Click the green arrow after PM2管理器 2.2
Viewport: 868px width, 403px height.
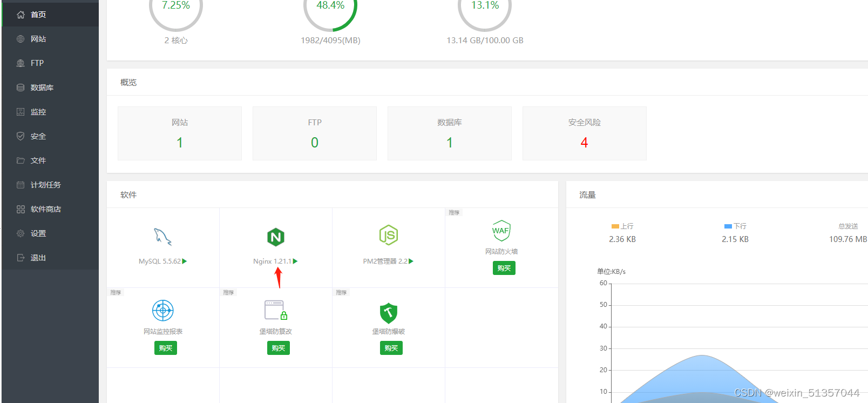(411, 261)
